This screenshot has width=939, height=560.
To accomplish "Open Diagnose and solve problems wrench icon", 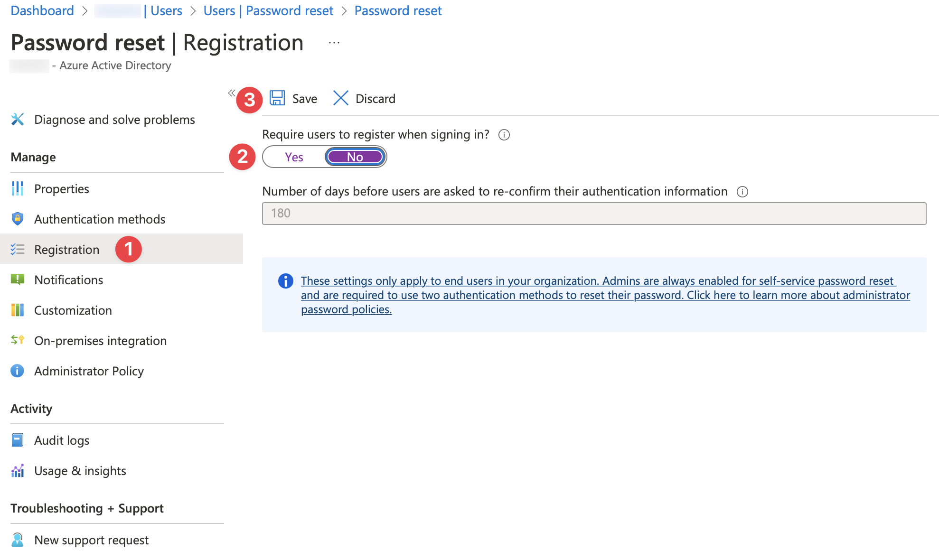I will click(18, 119).
